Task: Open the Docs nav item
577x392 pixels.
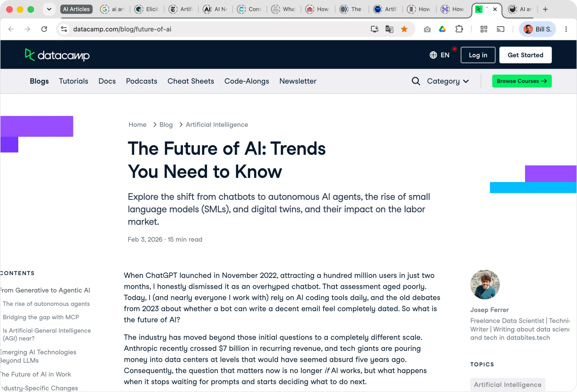Action: point(107,81)
